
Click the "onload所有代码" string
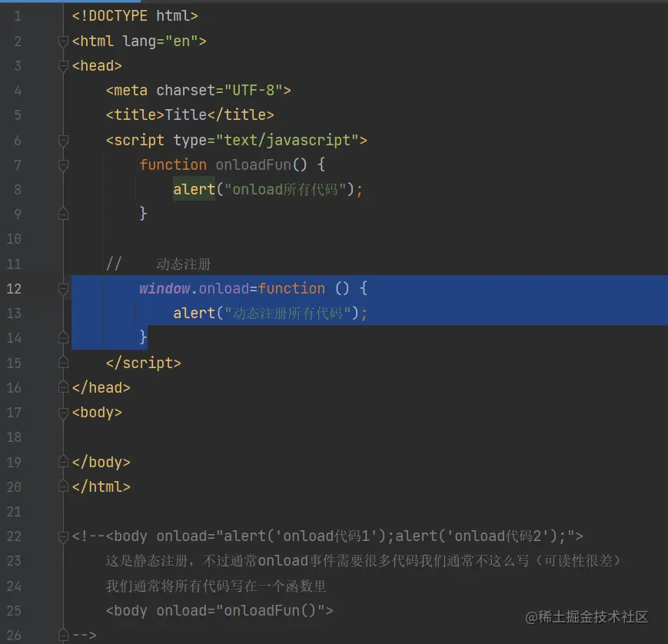(x=285, y=189)
